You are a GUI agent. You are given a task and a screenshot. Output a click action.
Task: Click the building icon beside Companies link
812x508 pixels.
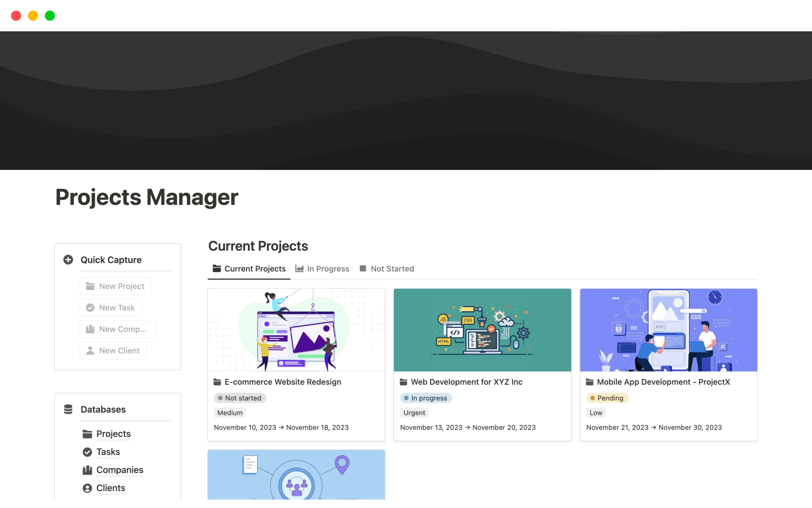[x=87, y=470]
